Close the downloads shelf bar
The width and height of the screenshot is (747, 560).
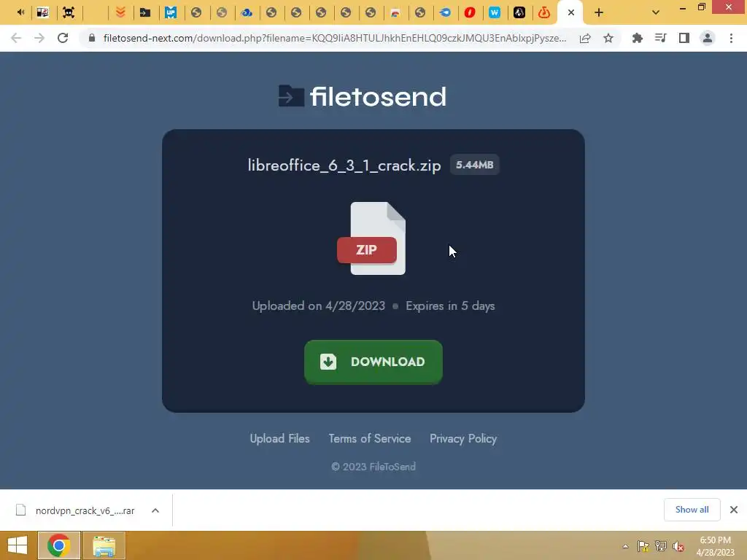(734, 510)
